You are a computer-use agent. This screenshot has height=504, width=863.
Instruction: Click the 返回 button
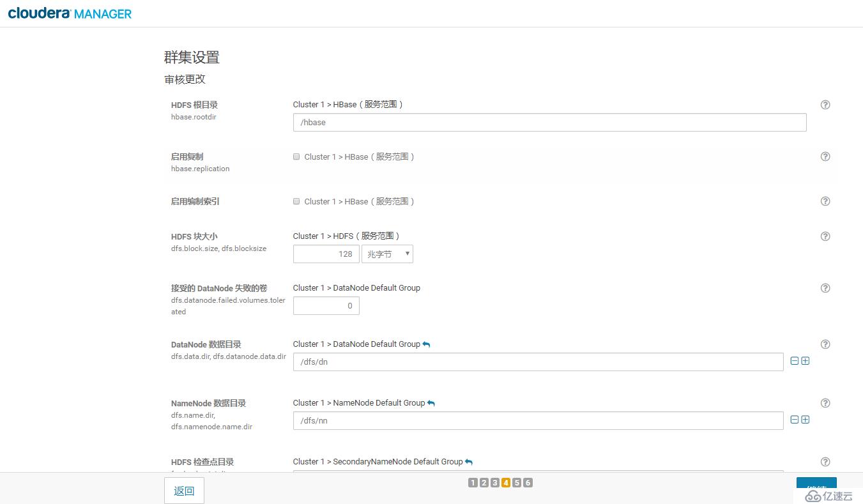point(184,491)
